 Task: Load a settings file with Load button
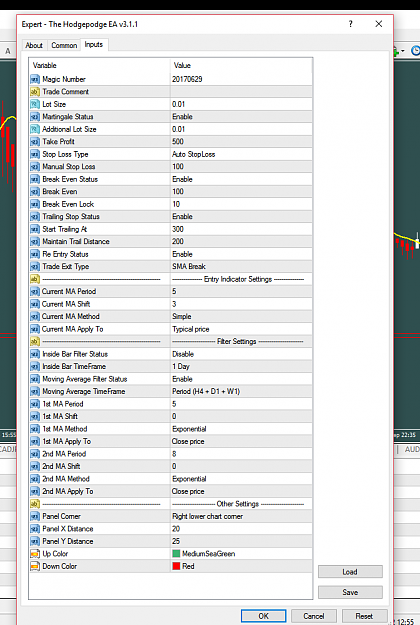[x=350, y=572]
